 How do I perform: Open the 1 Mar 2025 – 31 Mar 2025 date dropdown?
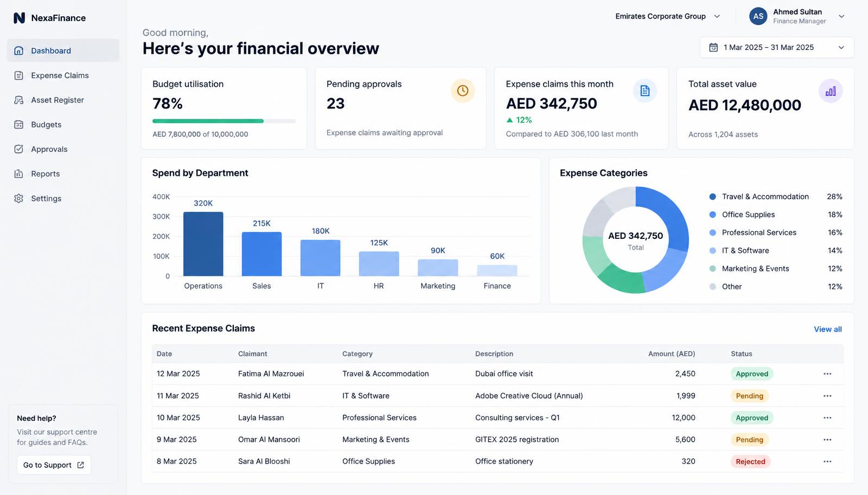pyautogui.click(x=777, y=48)
